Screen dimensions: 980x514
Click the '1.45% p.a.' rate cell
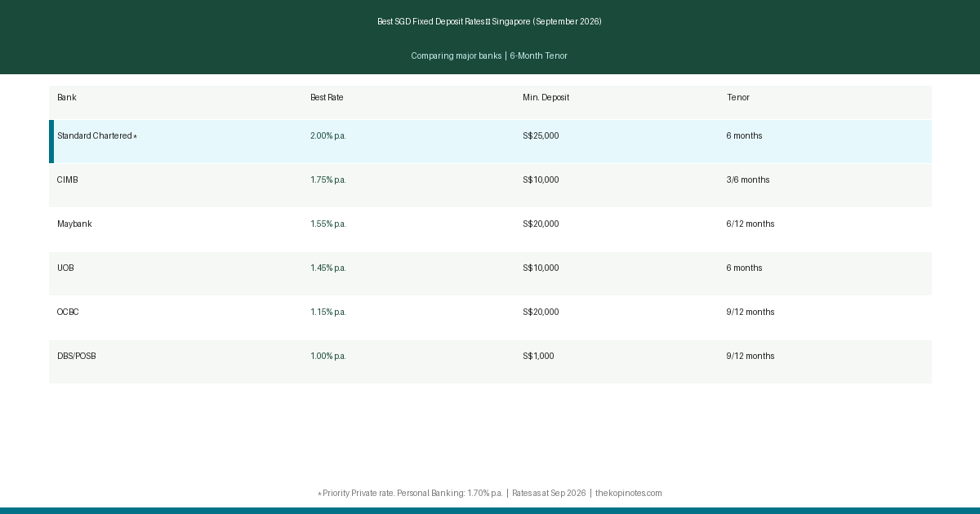point(328,268)
